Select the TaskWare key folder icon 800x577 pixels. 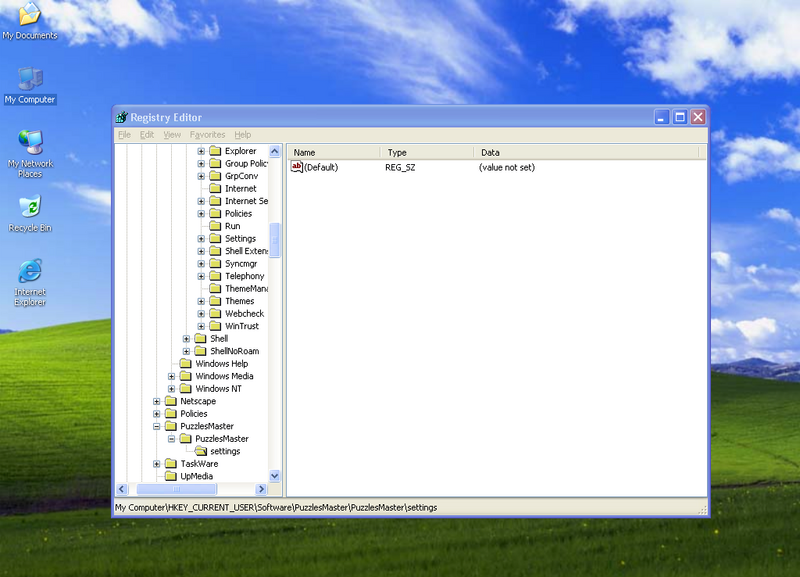(170, 464)
